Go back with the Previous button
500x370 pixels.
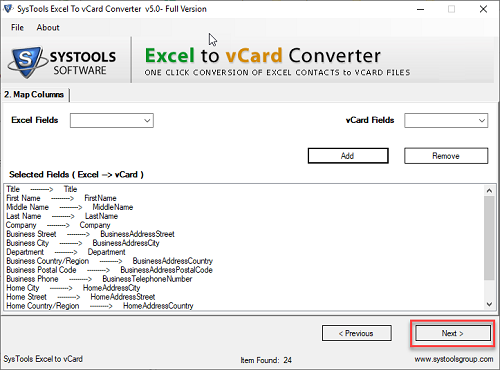[x=357, y=333]
